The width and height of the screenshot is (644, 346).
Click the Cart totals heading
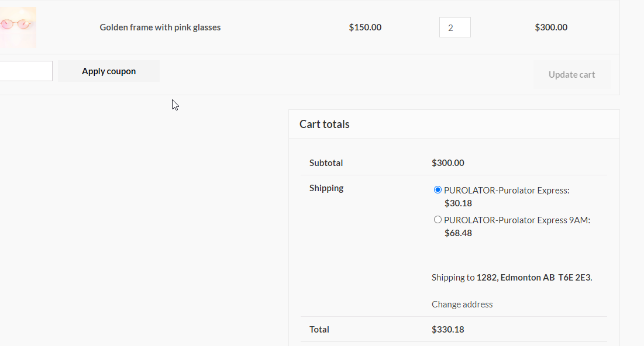325,124
